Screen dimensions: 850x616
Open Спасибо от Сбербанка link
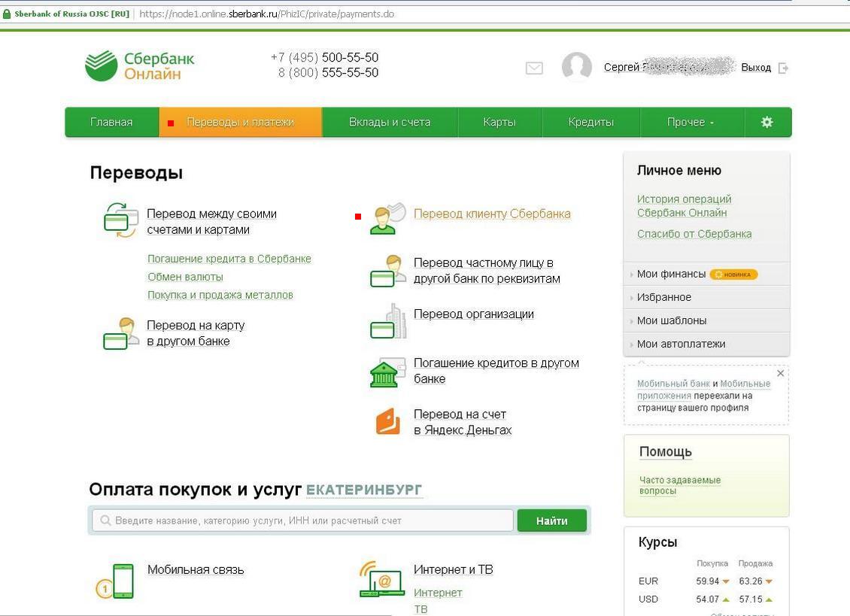(x=694, y=234)
